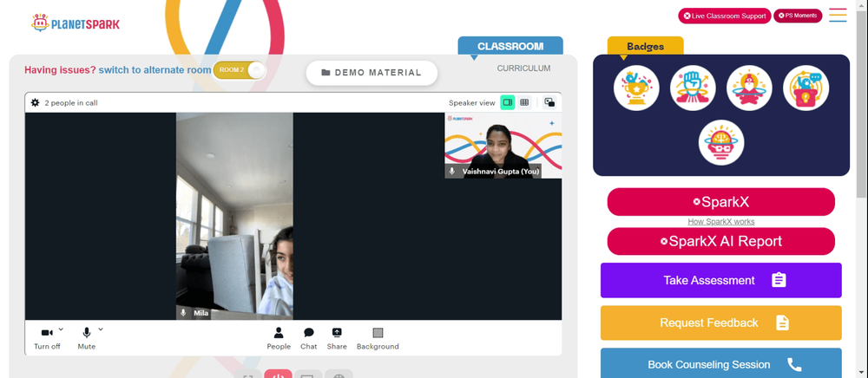
Task: Click the trophy star badge
Action: tap(636, 88)
